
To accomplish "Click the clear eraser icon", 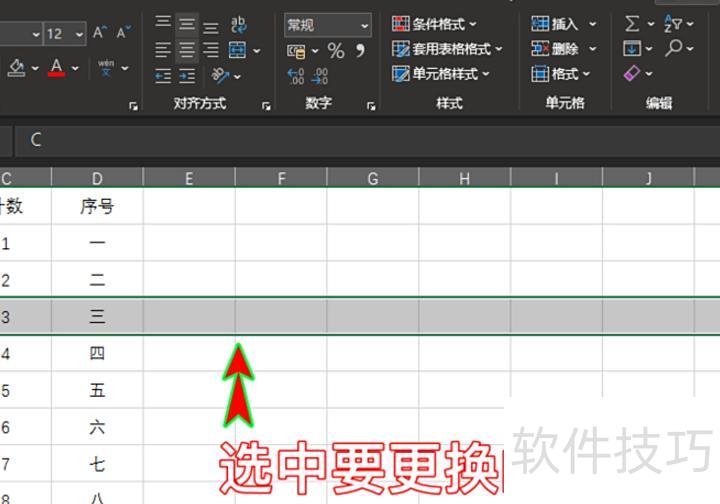I will [x=632, y=73].
